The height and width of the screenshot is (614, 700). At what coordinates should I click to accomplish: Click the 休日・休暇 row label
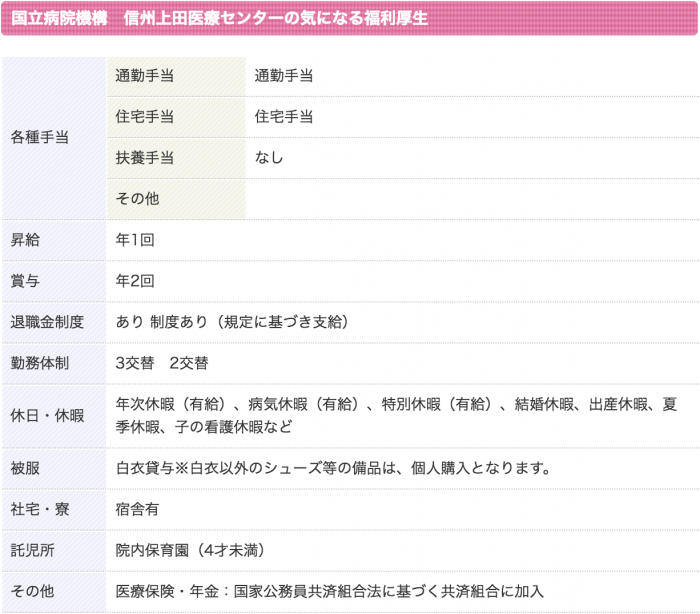47,415
